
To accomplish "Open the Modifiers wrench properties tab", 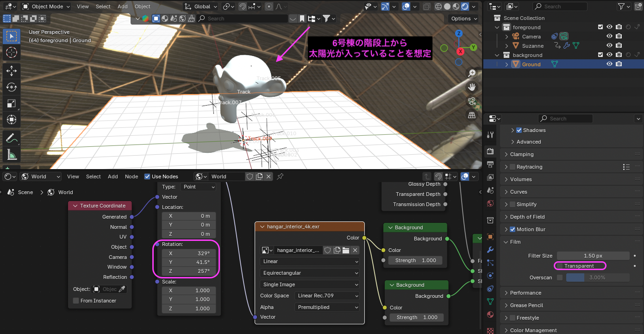I will [x=490, y=249].
